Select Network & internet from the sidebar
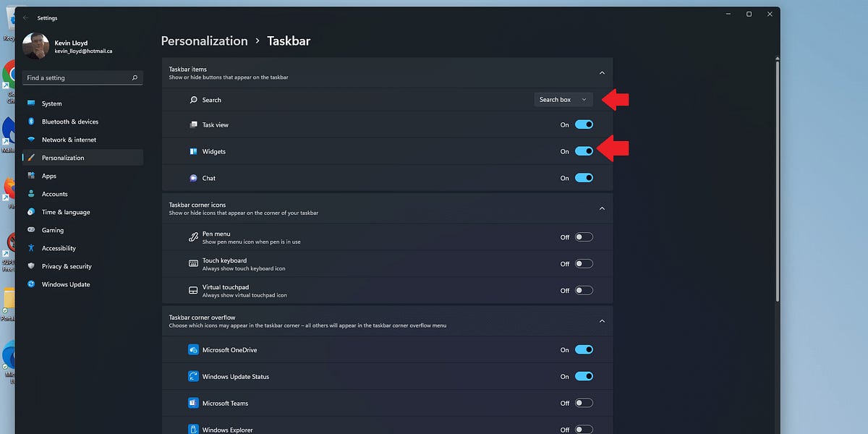The width and height of the screenshot is (868, 434). point(67,139)
